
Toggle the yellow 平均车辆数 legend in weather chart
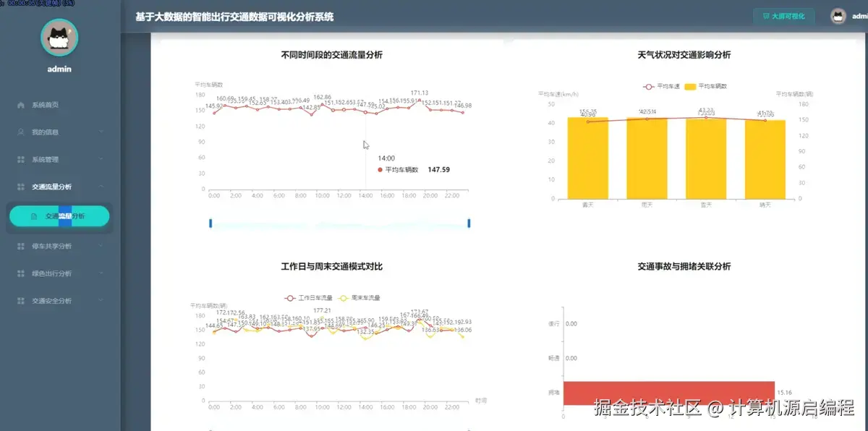(705, 86)
